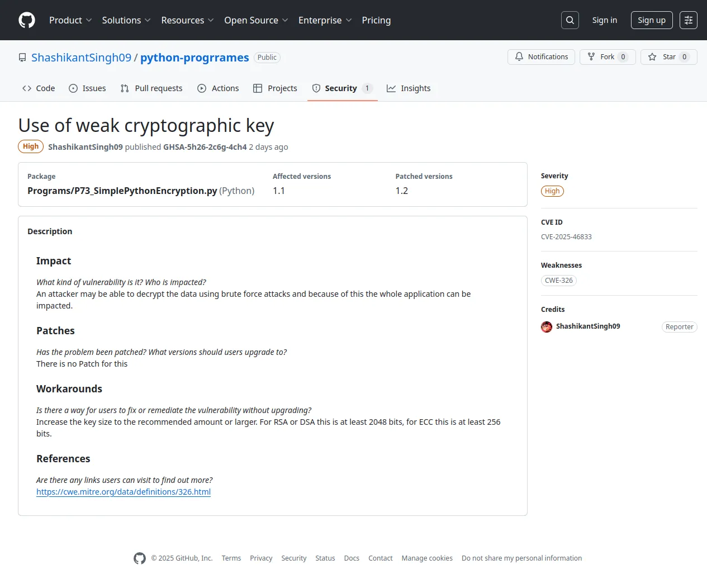The image size is (707, 588).
Task: Open the CWE-326 weakness label
Action: [559, 281]
